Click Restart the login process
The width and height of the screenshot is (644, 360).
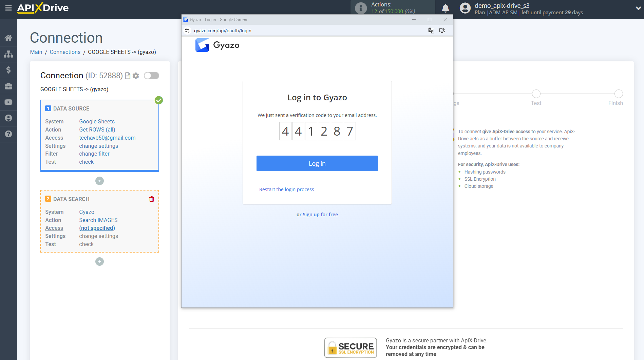coord(286,189)
